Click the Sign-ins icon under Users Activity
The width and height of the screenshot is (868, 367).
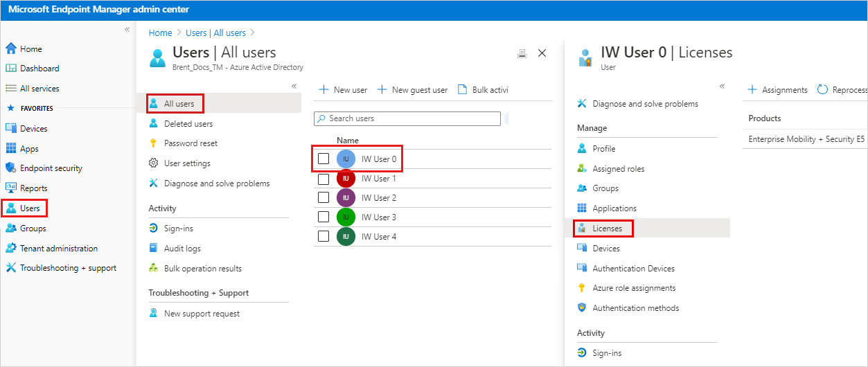(154, 229)
